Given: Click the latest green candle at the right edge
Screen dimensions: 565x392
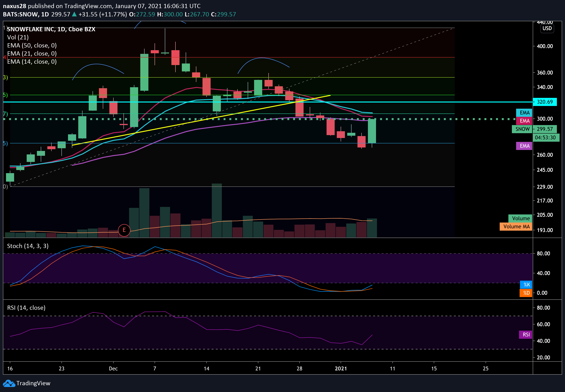Looking at the screenshot, I should click(x=372, y=131).
